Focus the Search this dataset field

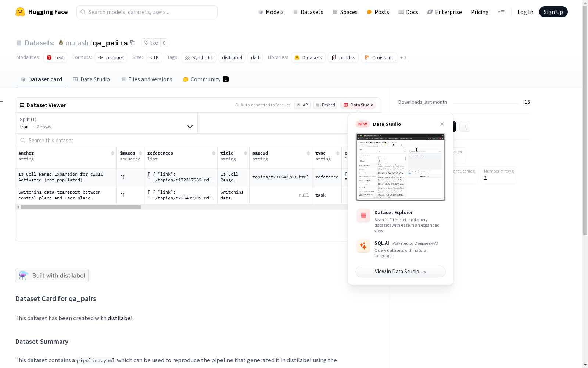[182, 140]
